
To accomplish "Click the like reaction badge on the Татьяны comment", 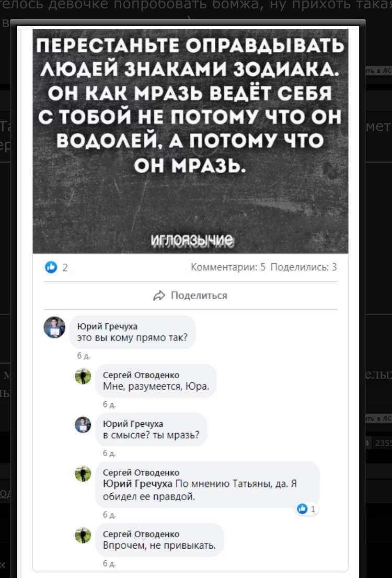I will pyautogui.click(x=307, y=509).
